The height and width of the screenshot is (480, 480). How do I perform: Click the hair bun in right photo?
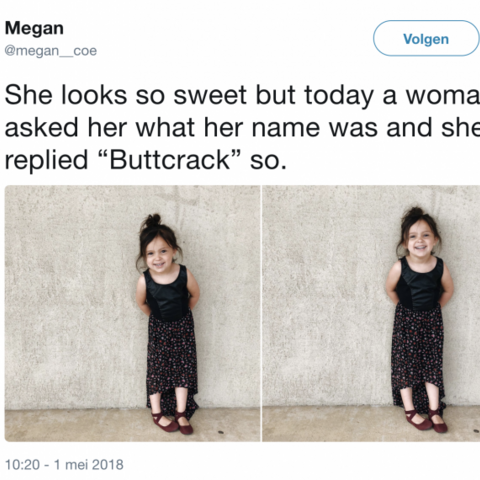point(414,212)
